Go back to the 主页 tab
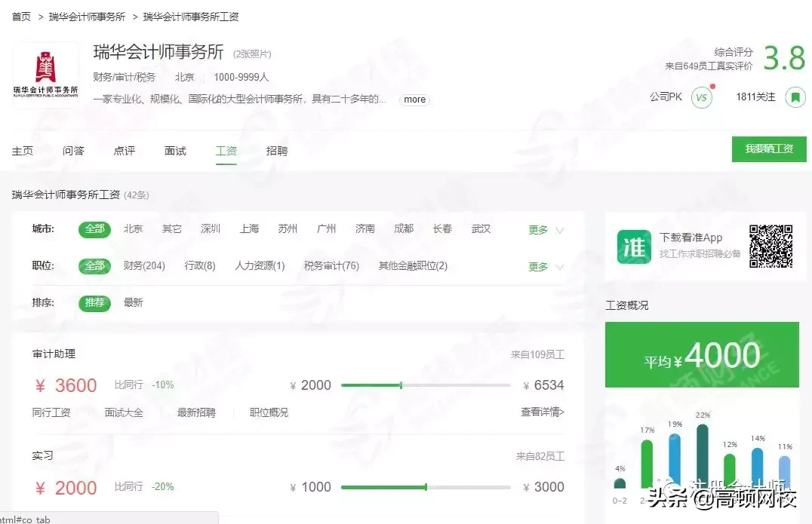 (23, 150)
